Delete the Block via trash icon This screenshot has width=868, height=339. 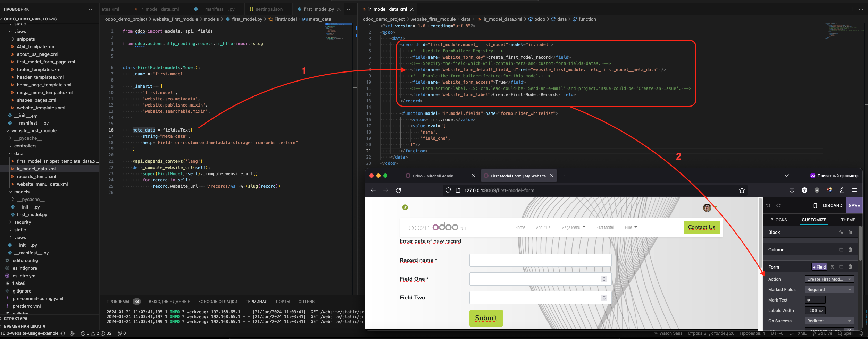pos(850,232)
